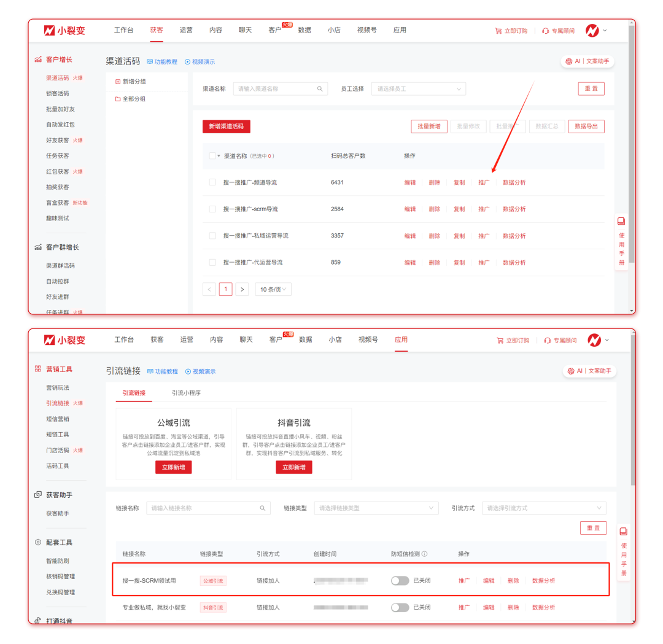Click the search icon in the 渠道名称 field
Screen dimensions: 663x644
pos(320,89)
